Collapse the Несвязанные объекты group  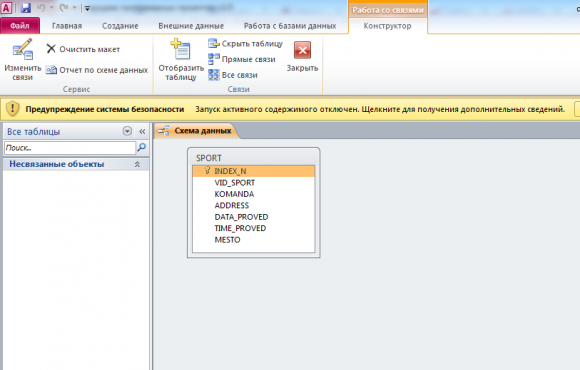coord(137,164)
